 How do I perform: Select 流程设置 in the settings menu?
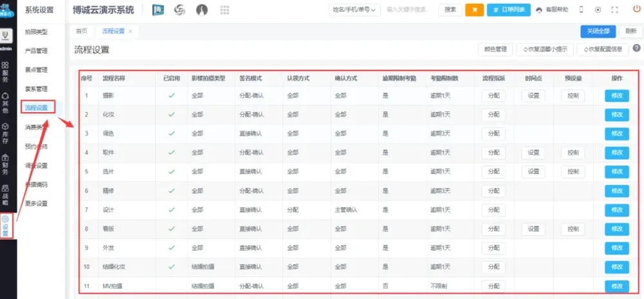click(x=36, y=108)
